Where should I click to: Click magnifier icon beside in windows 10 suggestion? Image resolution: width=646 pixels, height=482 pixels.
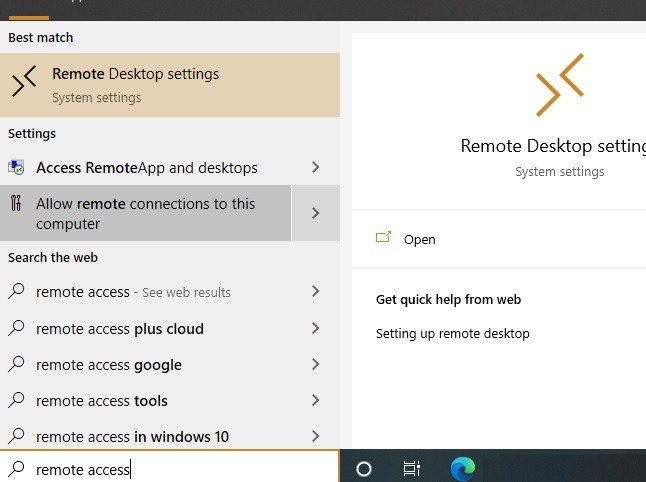16,435
